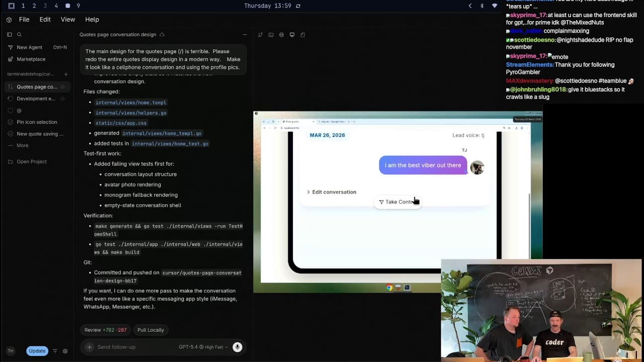The height and width of the screenshot is (362, 644).
Task: Open the terminal panel icon
Action: pos(271,35)
